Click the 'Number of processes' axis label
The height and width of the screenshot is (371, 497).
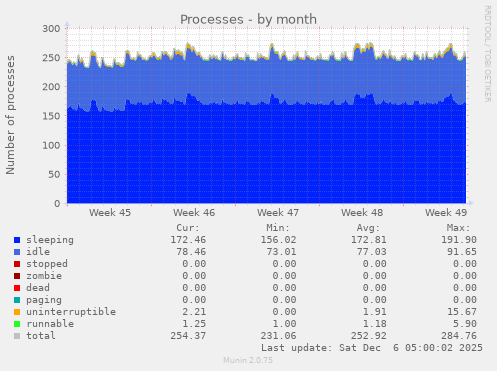tap(10, 115)
